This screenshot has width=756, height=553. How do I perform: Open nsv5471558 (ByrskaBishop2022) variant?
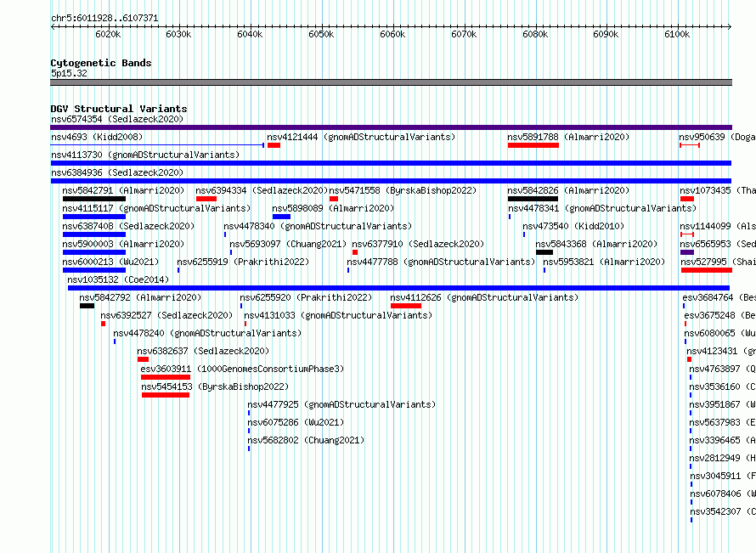pyautogui.click(x=403, y=190)
